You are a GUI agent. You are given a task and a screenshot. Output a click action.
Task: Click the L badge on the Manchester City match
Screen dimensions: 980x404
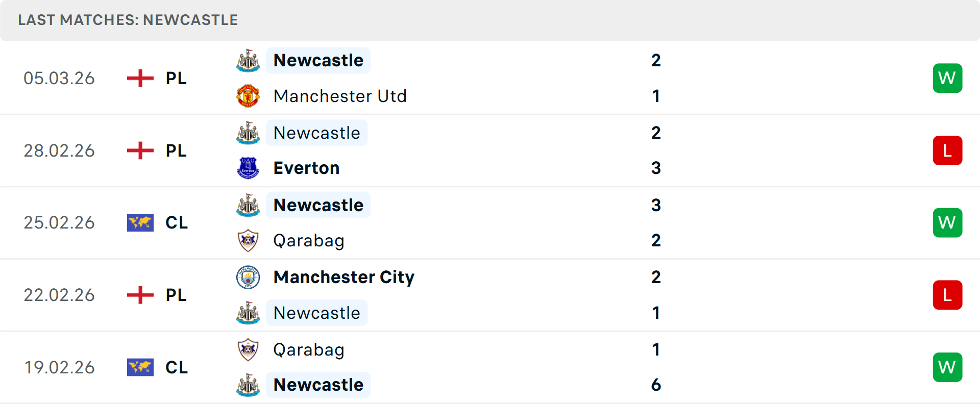pos(947,295)
